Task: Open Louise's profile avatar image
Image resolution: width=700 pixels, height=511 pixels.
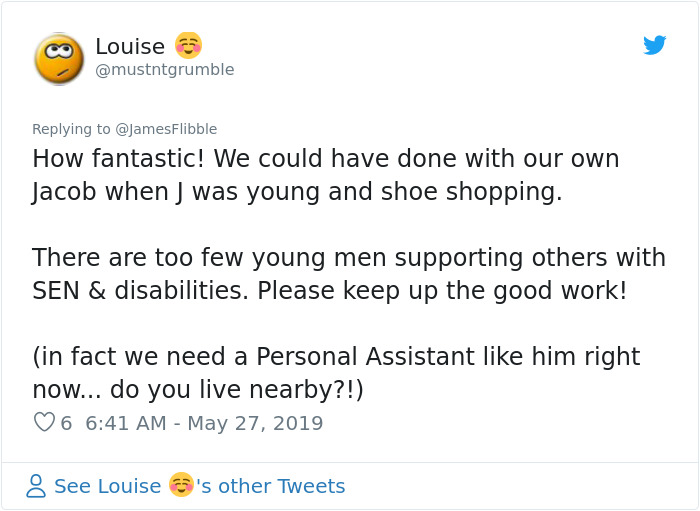Action: pyautogui.click(x=59, y=58)
